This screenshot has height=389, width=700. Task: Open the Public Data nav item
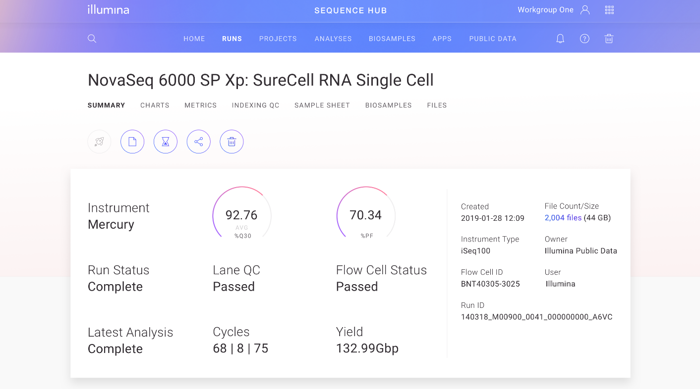pyautogui.click(x=492, y=39)
